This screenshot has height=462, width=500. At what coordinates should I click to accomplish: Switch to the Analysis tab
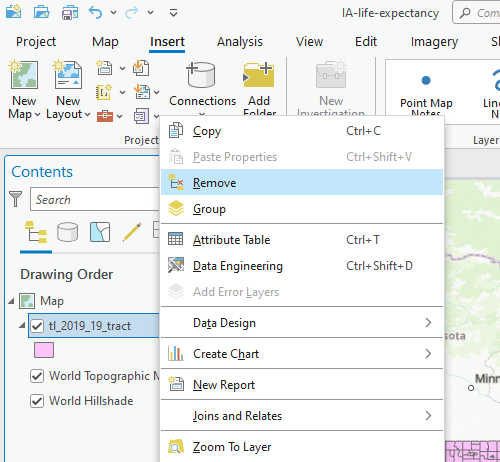tap(240, 42)
